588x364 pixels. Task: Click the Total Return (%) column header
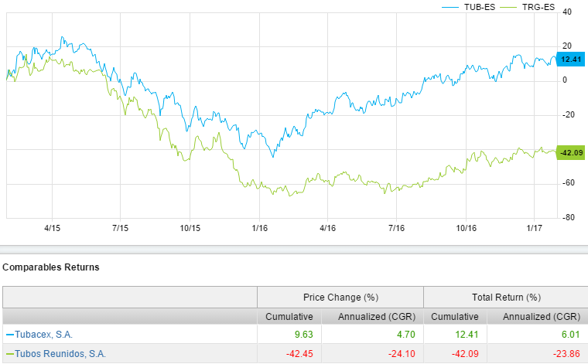pos(505,297)
